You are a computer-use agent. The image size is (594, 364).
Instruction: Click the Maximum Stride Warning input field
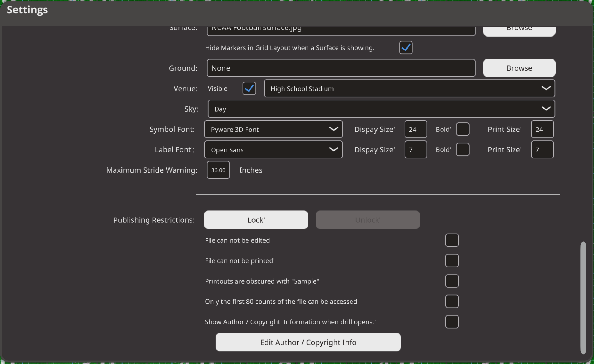point(218,170)
